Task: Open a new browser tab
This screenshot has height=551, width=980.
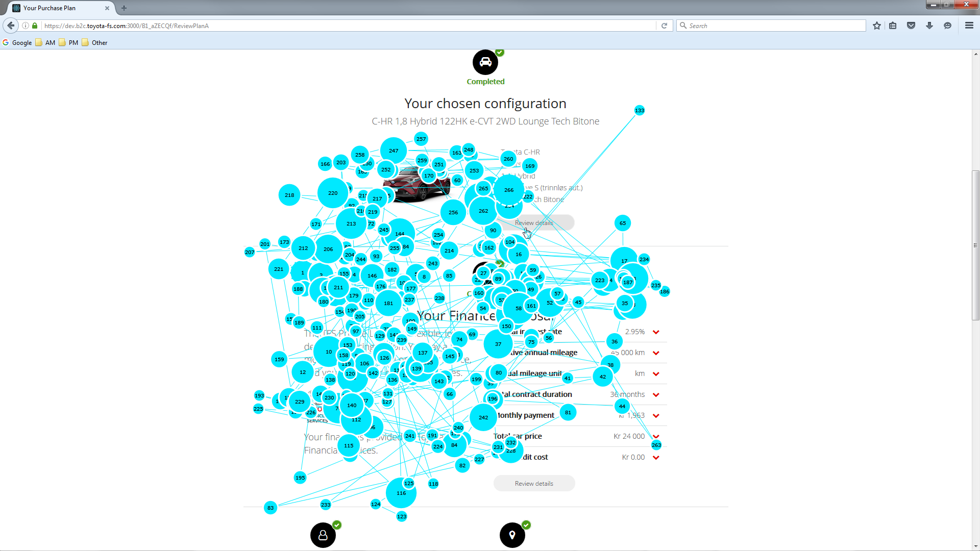Action: [124, 8]
